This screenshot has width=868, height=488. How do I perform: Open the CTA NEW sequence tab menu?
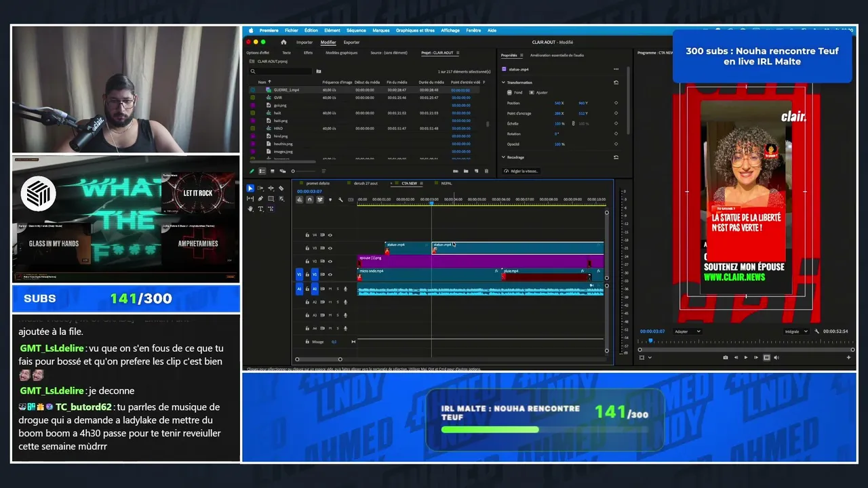pos(422,183)
